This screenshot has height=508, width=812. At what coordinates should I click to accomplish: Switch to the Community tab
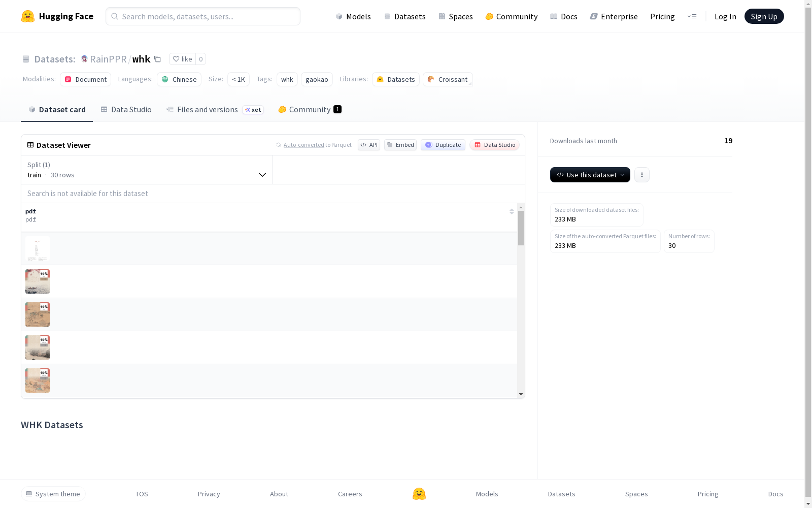[x=310, y=109]
